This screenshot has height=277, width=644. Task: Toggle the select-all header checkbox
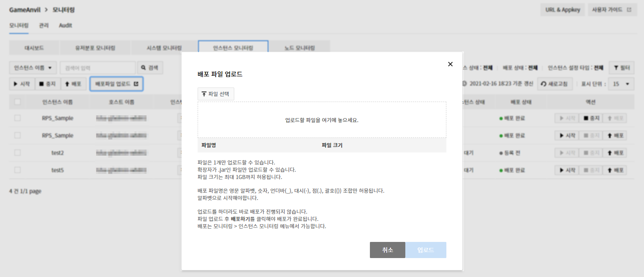click(17, 102)
